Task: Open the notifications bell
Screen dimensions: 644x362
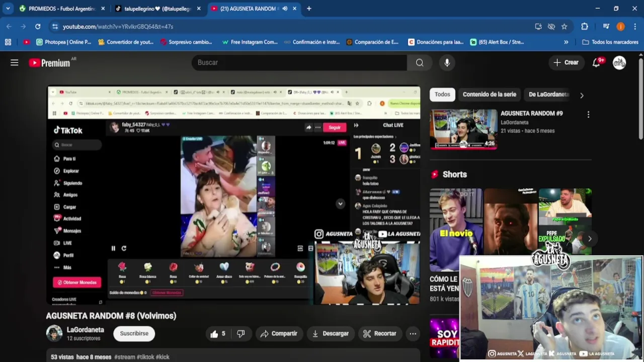Action: [x=596, y=62]
